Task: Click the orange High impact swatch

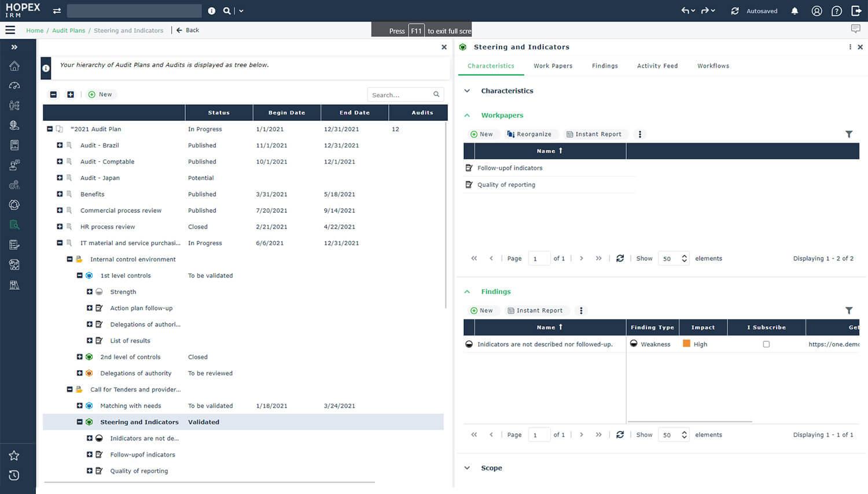Action: [x=686, y=344]
